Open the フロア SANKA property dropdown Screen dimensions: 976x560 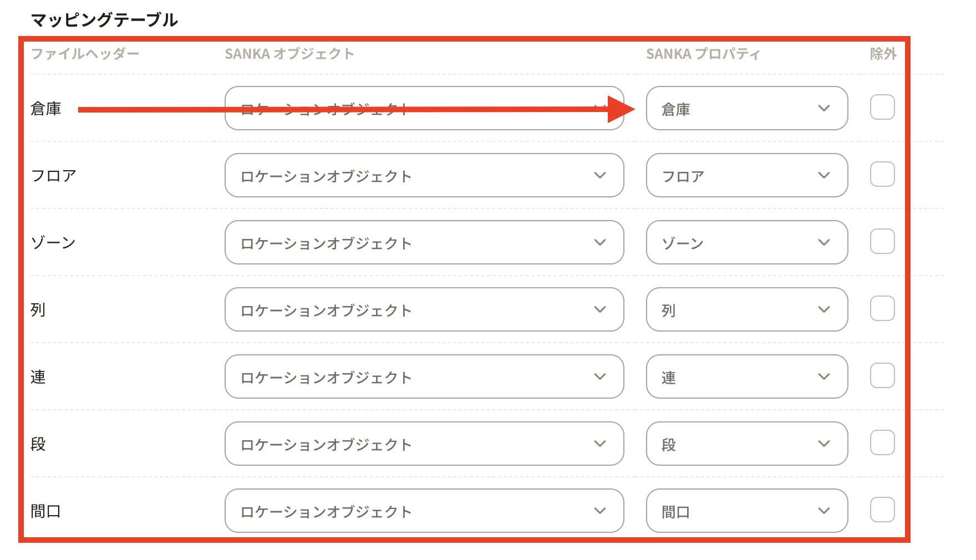746,176
